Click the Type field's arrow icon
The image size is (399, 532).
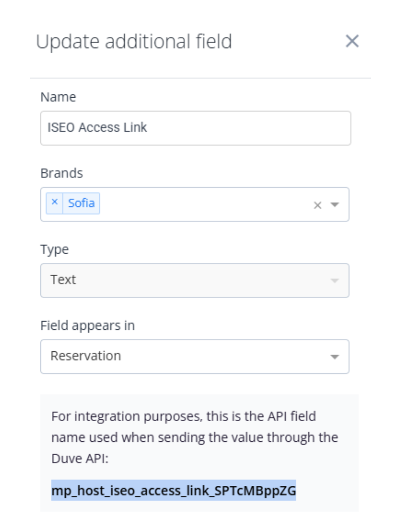[335, 281]
